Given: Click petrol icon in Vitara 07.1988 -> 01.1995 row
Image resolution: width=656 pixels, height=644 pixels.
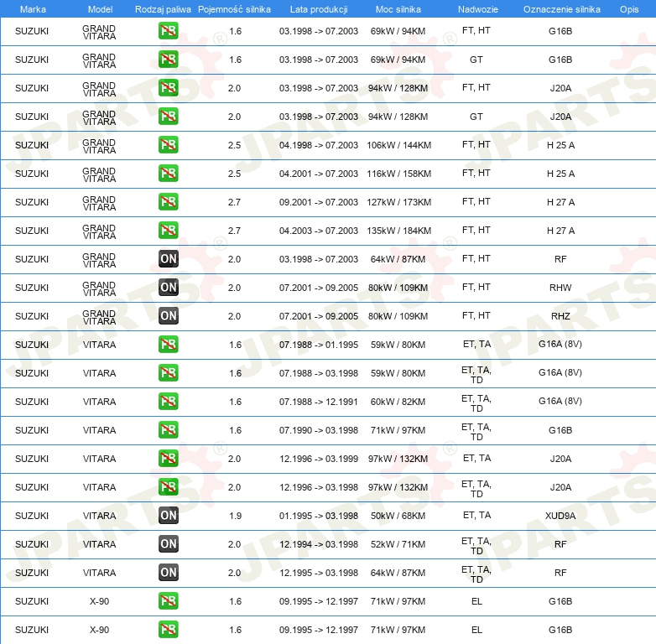Looking at the screenshot, I should coord(168,344).
